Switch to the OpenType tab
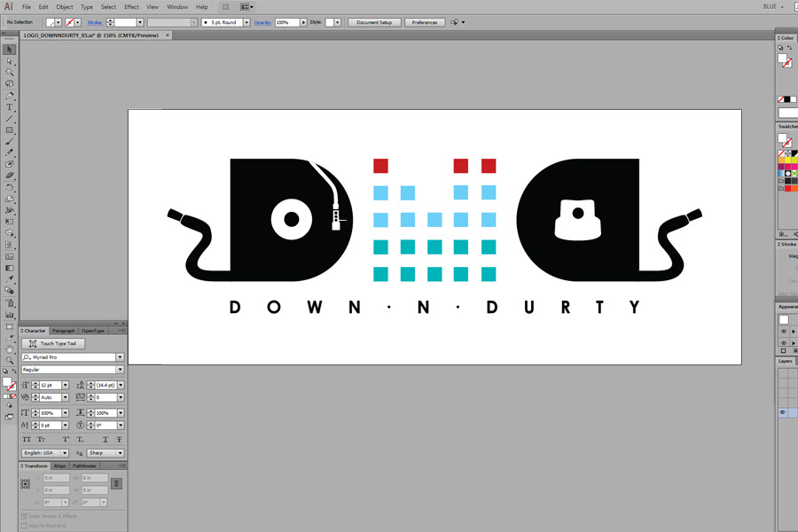 [93, 331]
